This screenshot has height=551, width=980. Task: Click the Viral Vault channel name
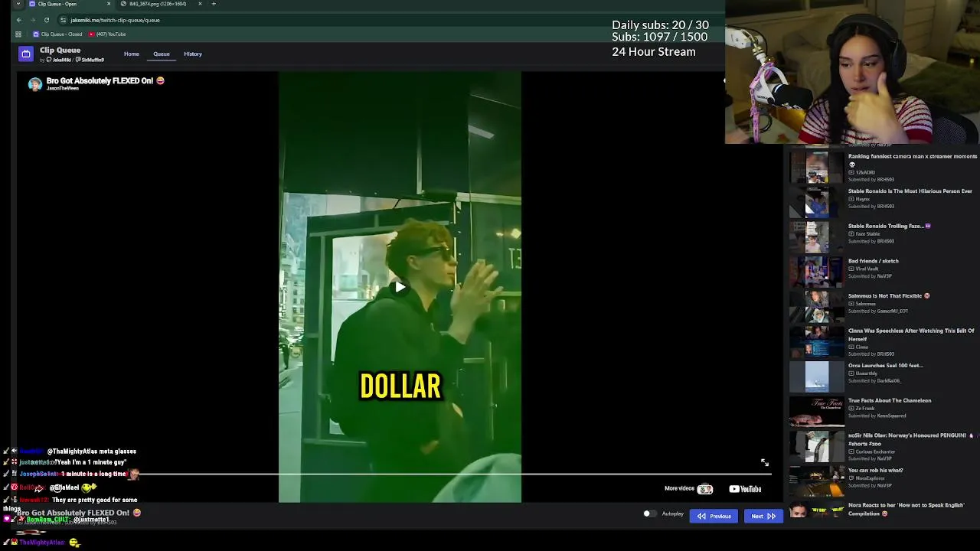[x=867, y=269]
